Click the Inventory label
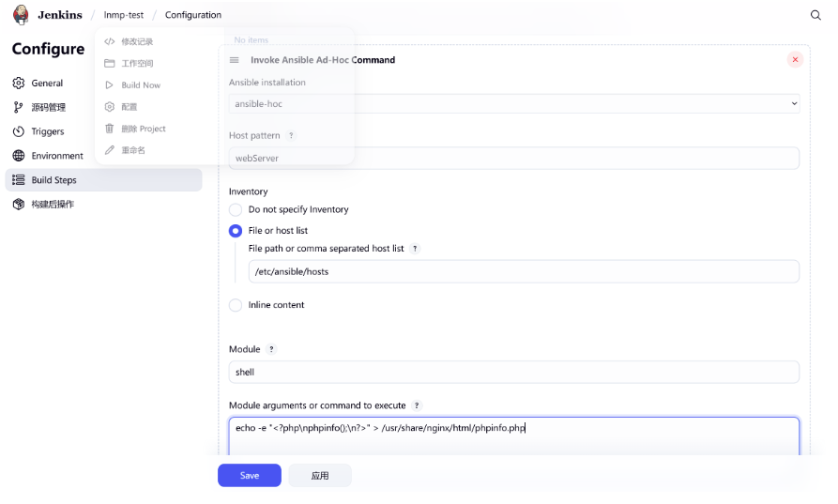838x504 pixels. [248, 191]
